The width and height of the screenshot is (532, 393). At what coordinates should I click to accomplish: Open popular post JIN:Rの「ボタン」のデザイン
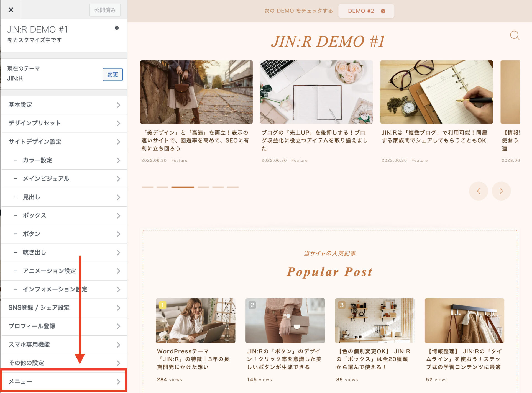pos(284,359)
